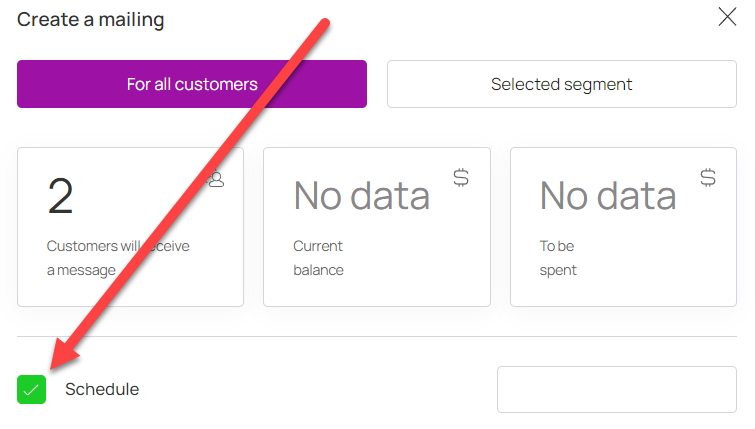Click the To be spent label
Image resolution: width=755 pixels, height=429 pixels.
(x=559, y=258)
